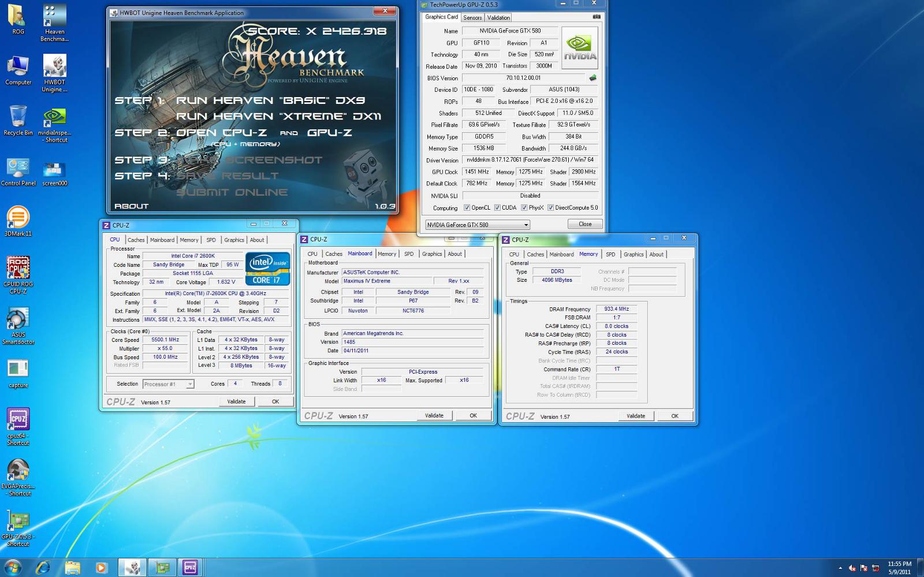Launch cpuz64 shortcut on desktop
The width and height of the screenshot is (924, 577).
point(18,427)
